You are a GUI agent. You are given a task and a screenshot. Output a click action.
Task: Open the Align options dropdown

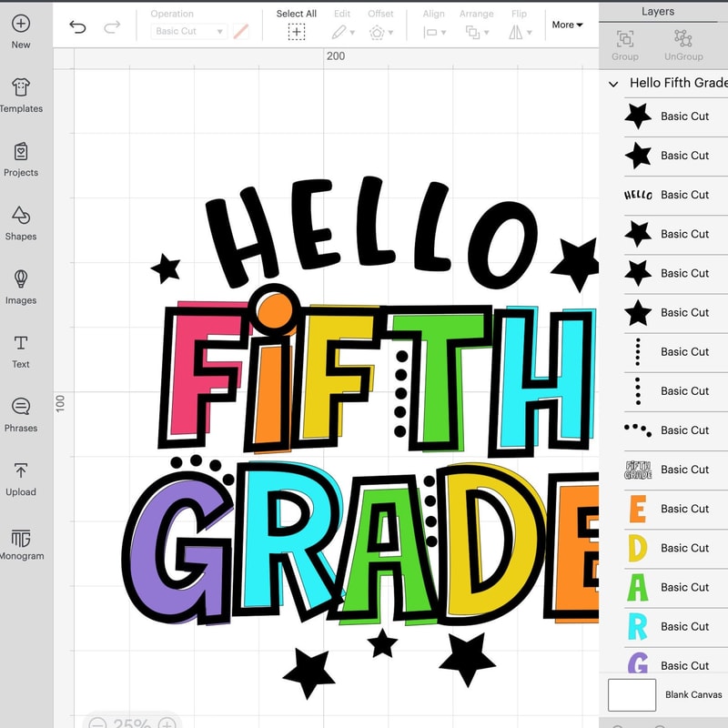[434, 30]
